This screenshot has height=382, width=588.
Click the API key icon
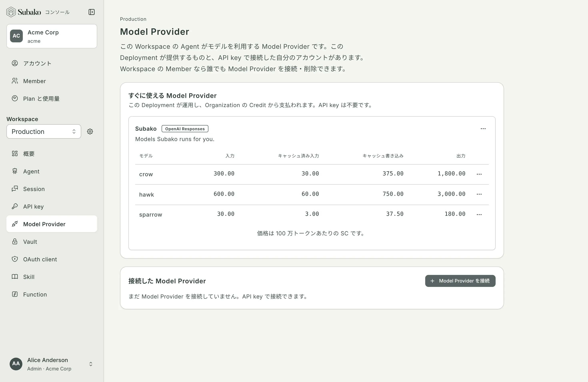15,206
